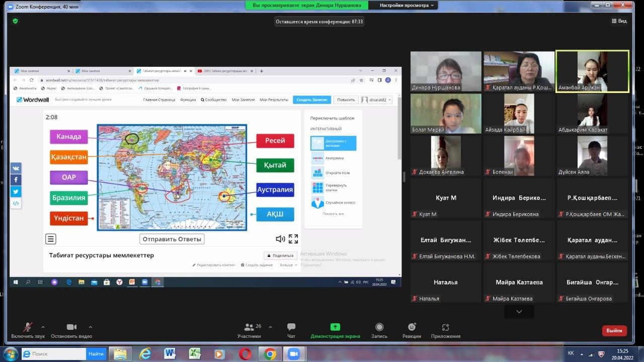Enter fullscreen in the Wordwall activity
Screen dimensions: 644x362
coord(293,239)
